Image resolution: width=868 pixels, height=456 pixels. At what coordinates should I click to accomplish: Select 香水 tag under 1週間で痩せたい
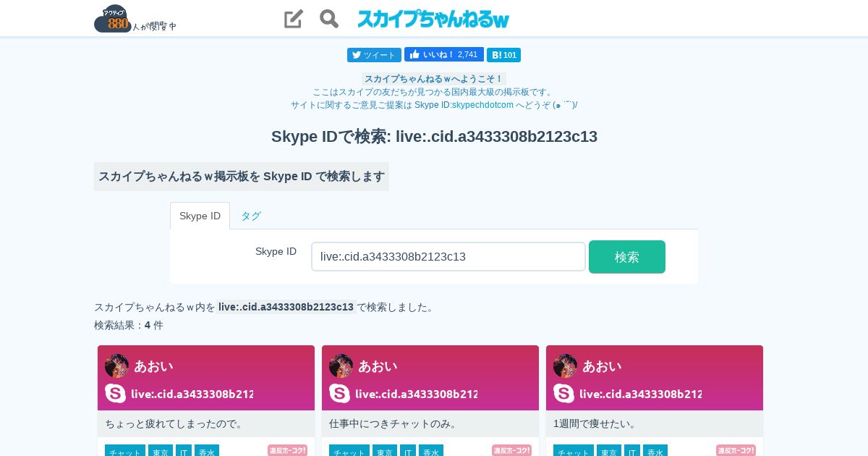pos(655,451)
